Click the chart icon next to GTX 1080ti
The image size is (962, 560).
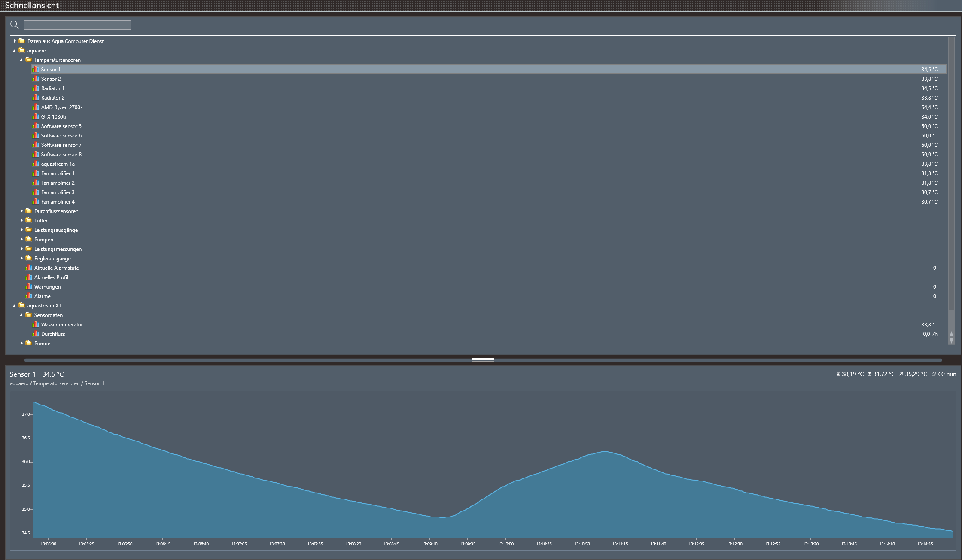tap(36, 117)
